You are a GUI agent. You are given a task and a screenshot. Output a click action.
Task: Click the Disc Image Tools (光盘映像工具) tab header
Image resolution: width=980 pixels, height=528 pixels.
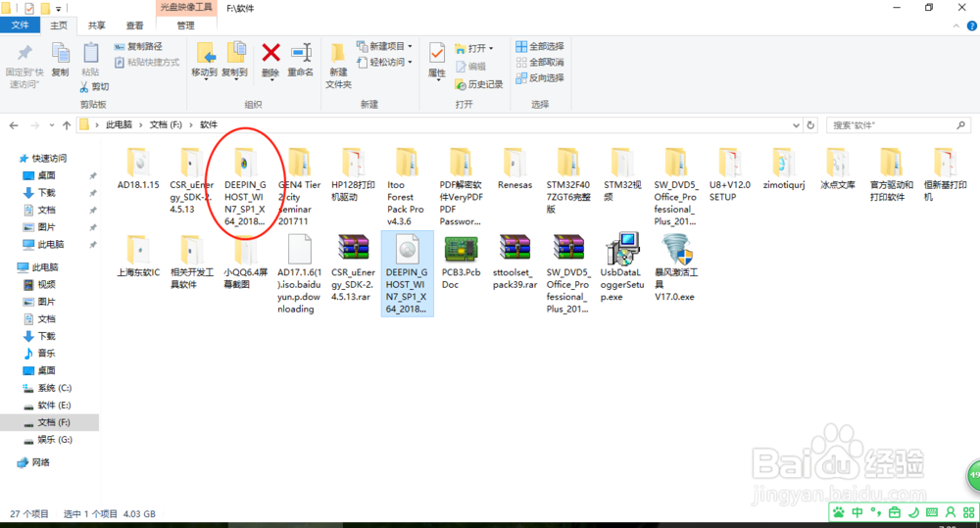185,8
